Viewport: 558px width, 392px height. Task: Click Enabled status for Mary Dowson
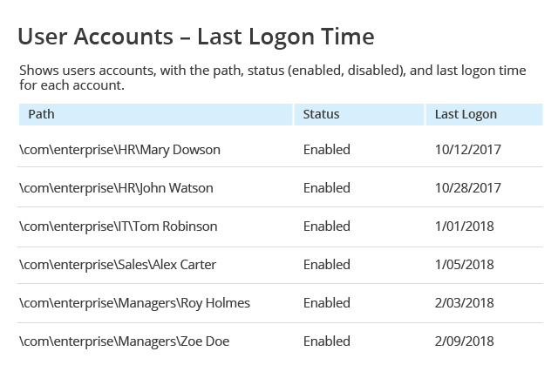tap(327, 150)
